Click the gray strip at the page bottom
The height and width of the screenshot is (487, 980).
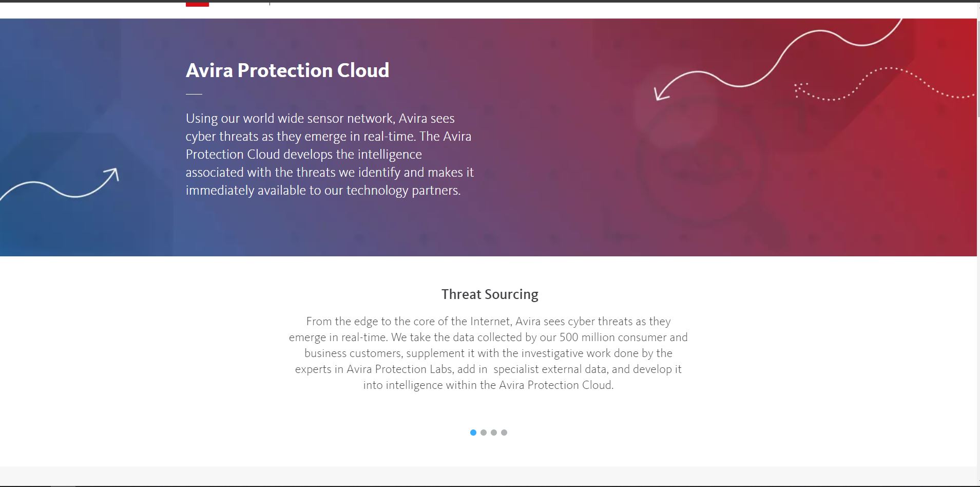[x=488, y=476]
